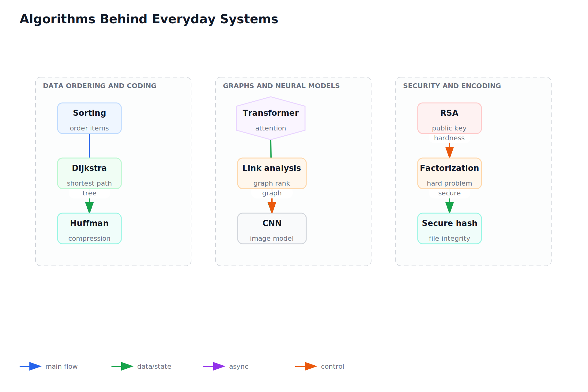Click the 'secure' edge label
This screenshot has height=392, width=588.
pos(450,193)
